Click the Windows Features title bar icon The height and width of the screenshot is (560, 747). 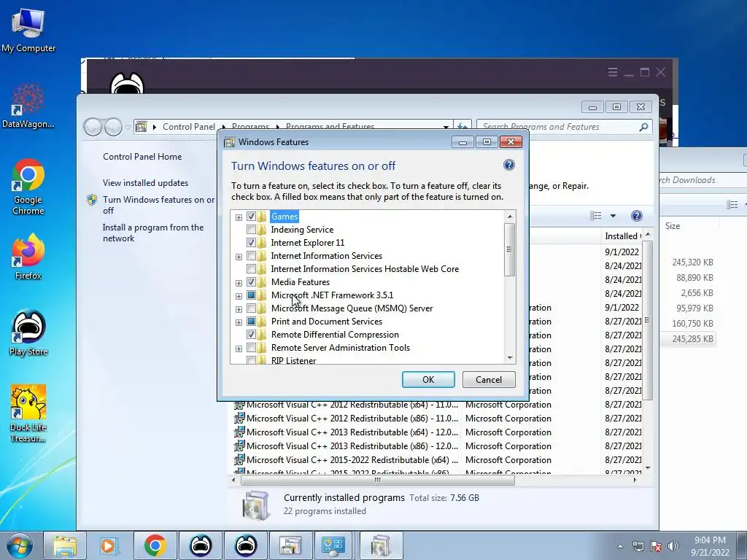point(229,142)
